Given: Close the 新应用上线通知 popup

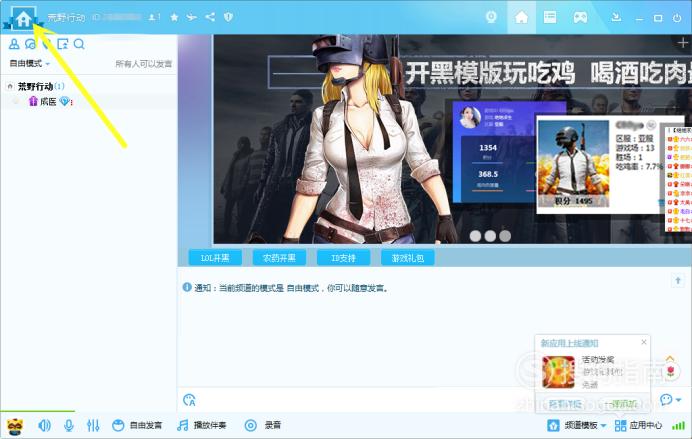Looking at the screenshot, I should click(x=644, y=342).
